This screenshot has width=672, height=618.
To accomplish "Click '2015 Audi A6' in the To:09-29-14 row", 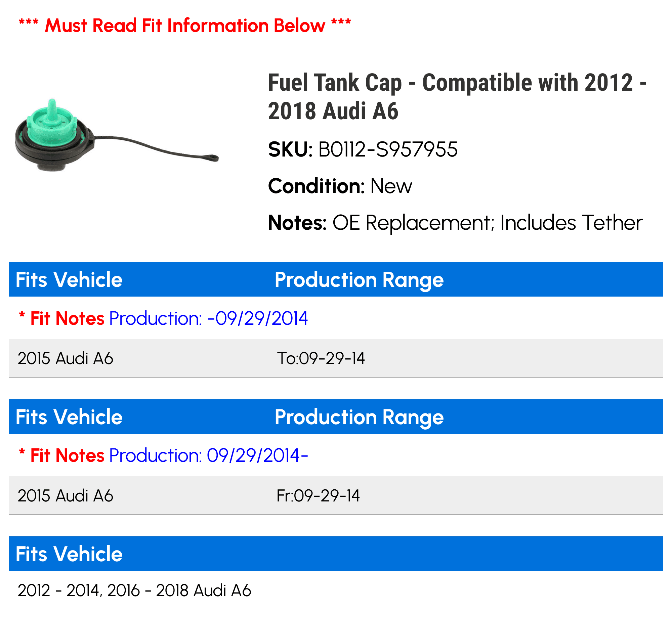I will pos(66,358).
